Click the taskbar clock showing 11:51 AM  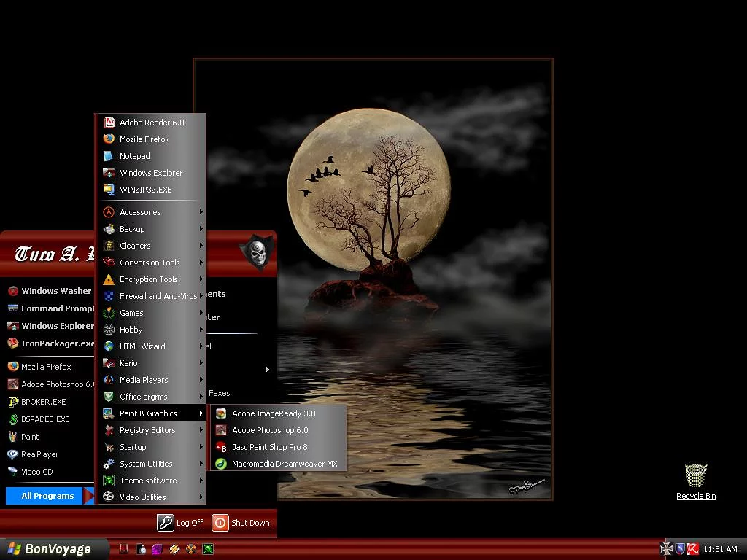click(x=720, y=549)
